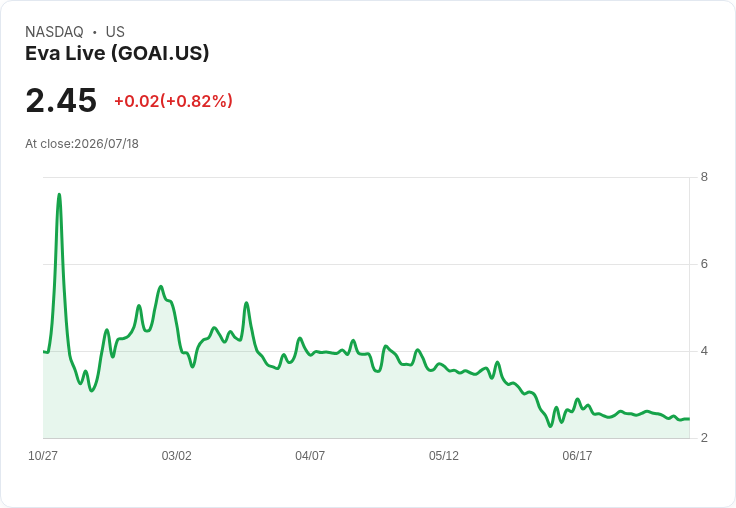Click the 03/02 date label
The width and height of the screenshot is (736, 508).
[176, 455]
